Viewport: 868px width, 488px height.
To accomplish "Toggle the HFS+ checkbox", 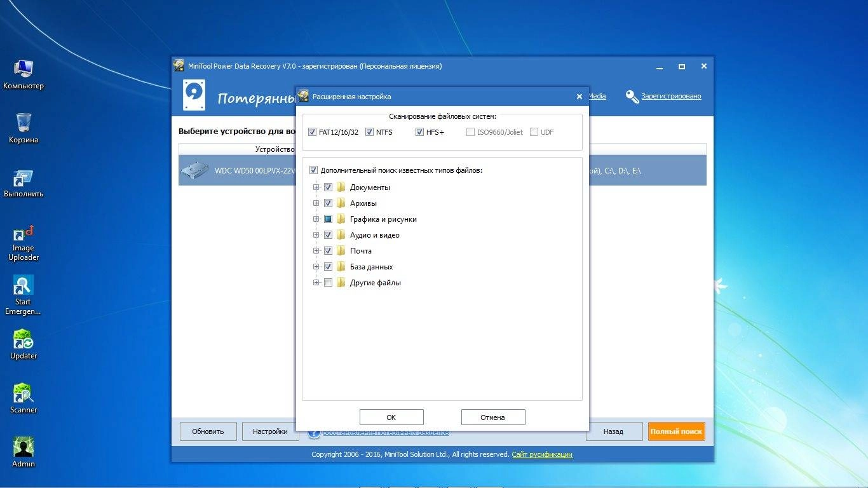I will (419, 132).
